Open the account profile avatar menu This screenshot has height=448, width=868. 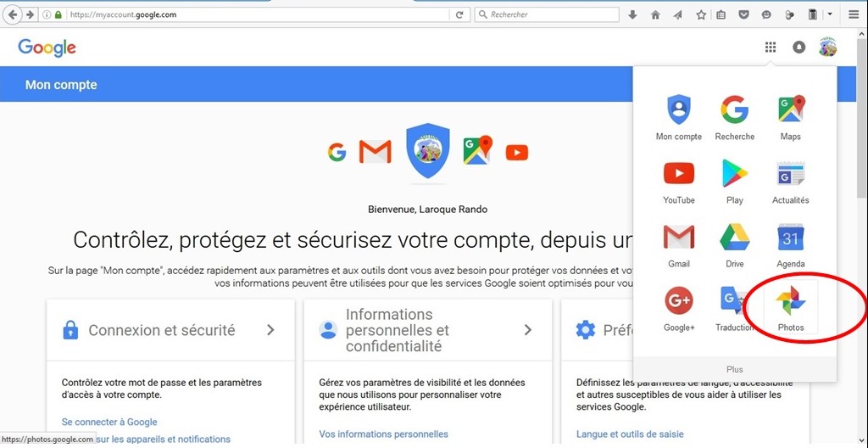click(827, 48)
